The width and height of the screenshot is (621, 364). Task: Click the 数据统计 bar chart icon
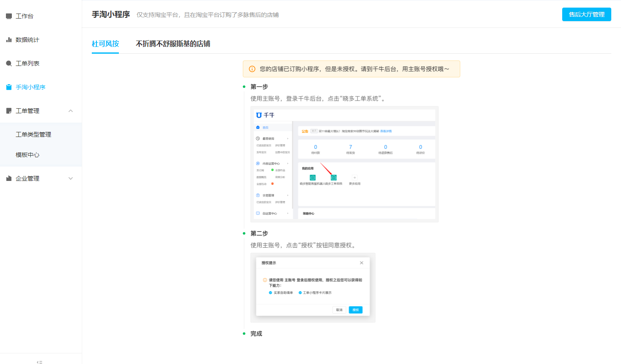pyautogui.click(x=9, y=40)
